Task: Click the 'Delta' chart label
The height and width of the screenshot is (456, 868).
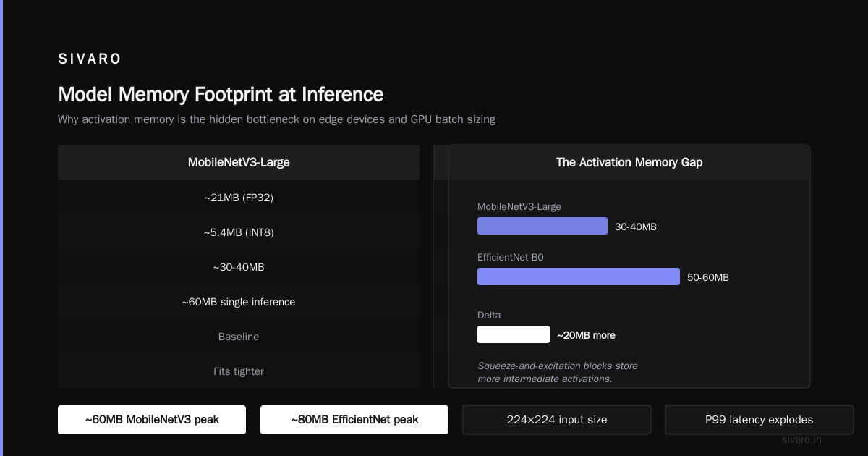Action: click(x=489, y=315)
